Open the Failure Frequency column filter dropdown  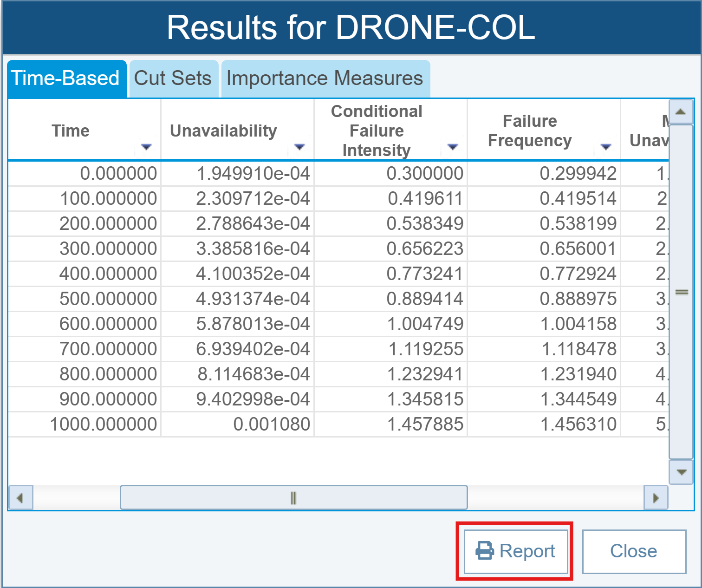(x=605, y=147)
